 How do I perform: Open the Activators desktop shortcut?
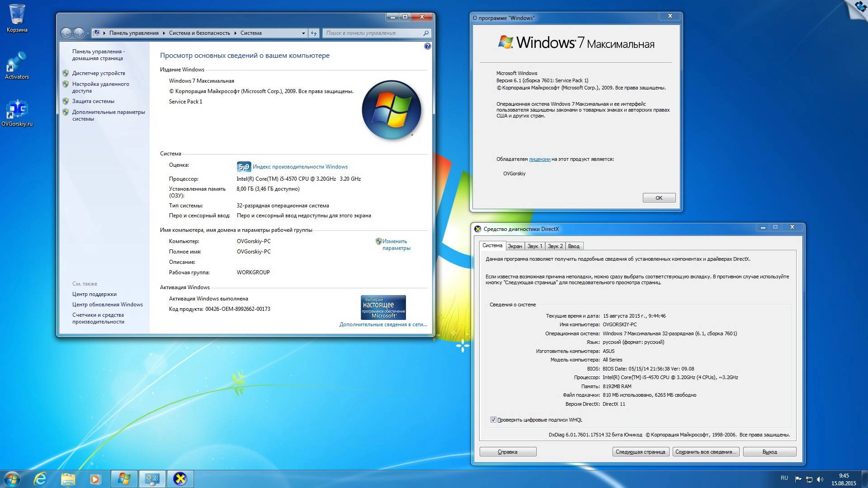(17, 63)
